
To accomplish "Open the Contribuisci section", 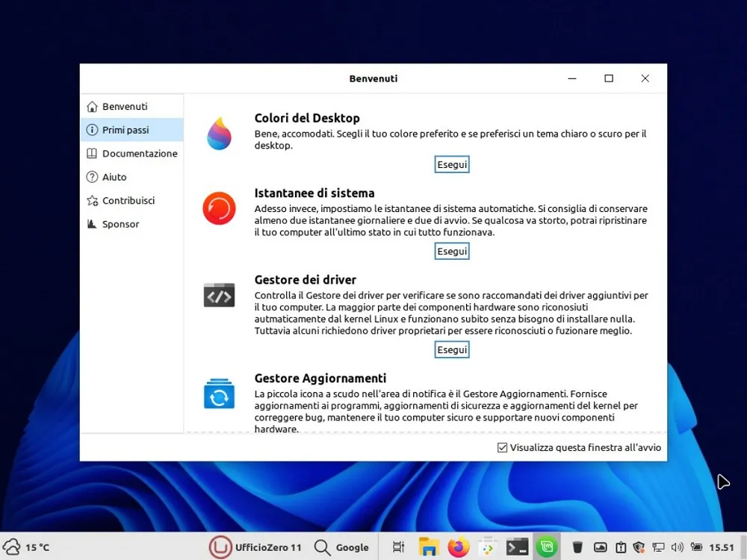I will tap(132, 200).
